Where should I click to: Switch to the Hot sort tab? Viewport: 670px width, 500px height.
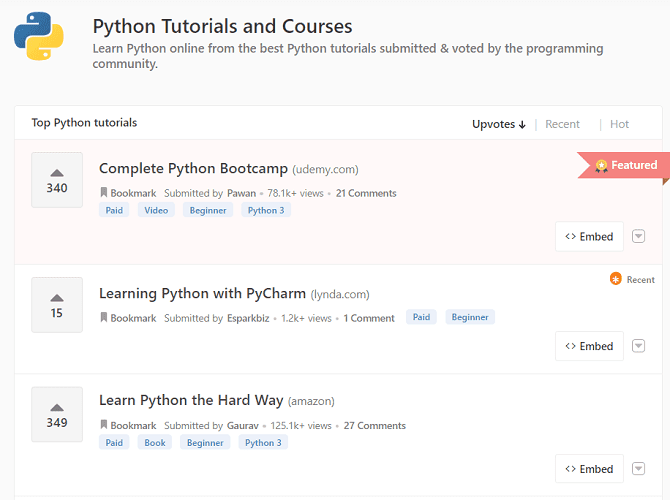click(619, 124)
